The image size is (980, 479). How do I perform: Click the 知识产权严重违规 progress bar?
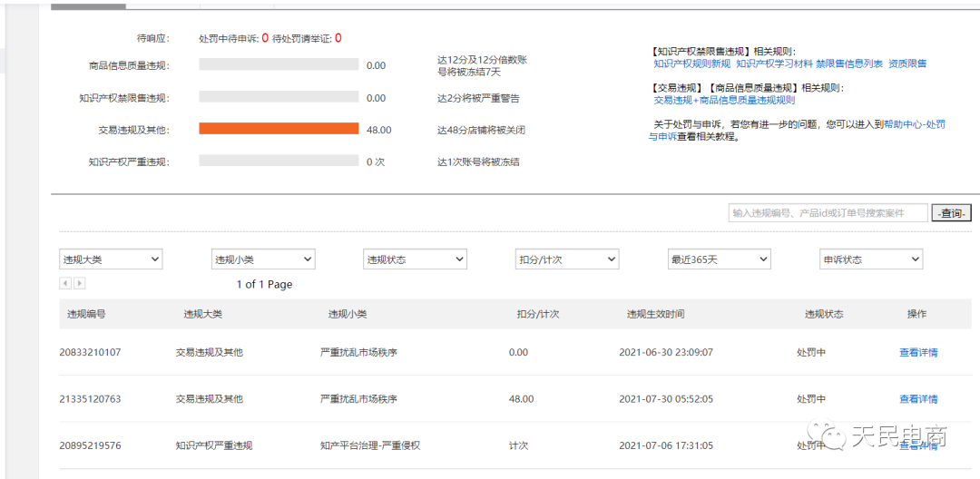tap(279, 161)
